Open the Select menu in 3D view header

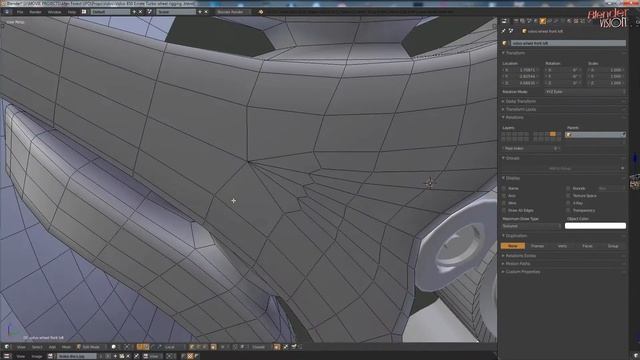click(x=37, y=347)
